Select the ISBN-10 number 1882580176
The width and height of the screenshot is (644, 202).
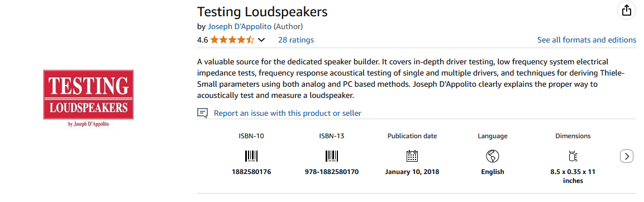(251, 172)
